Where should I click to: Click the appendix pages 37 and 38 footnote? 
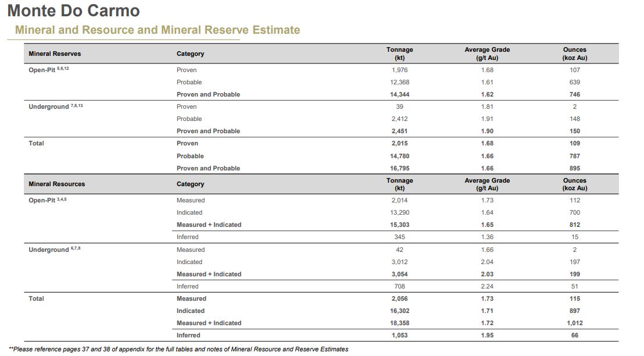[179, 350]
